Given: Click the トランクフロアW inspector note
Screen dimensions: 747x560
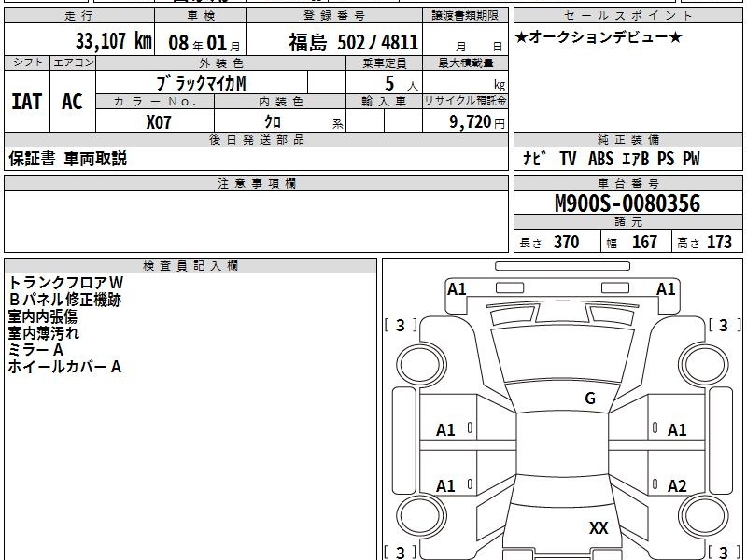Looking at the screenshot, I should click(x=65, y=283).
